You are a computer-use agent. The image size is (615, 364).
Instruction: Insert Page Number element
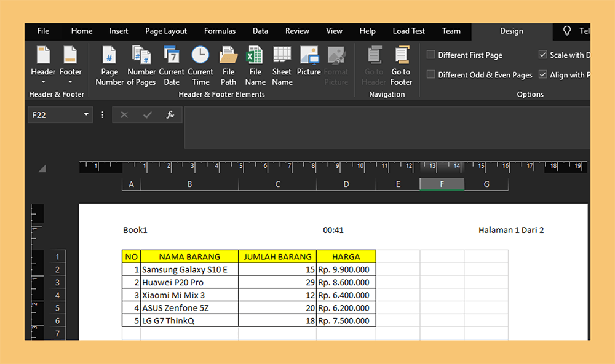pyautogui.click(x=109, y=66)
